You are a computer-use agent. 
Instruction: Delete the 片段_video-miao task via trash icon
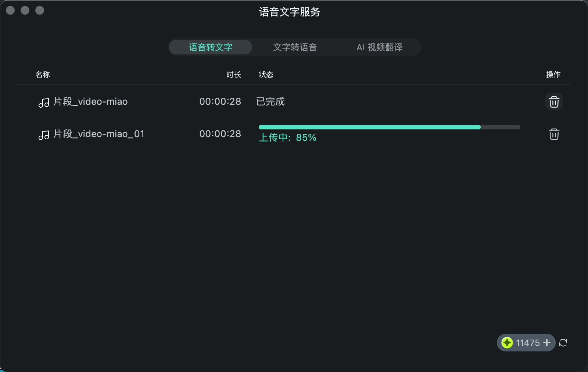[554, 101]
